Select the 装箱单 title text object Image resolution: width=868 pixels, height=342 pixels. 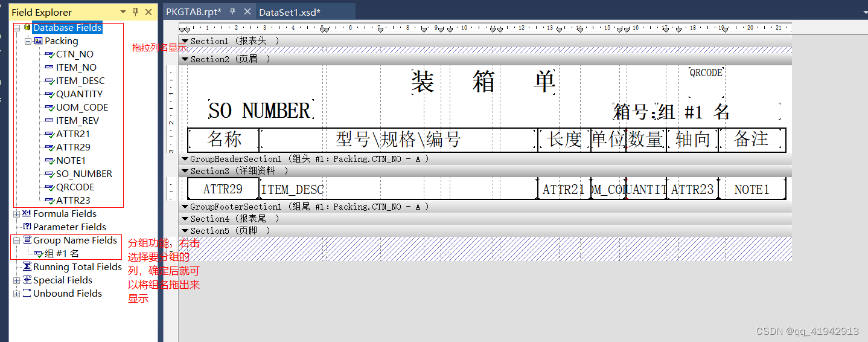coord(483,82)
